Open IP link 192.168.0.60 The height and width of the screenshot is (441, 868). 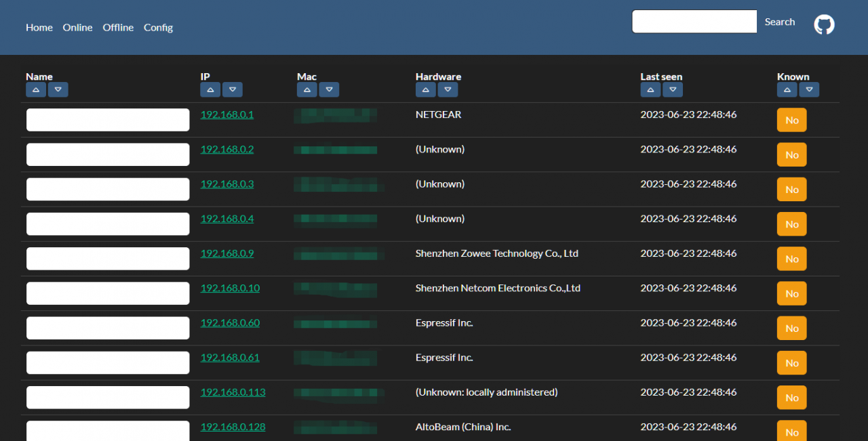[x=230, y=322]
